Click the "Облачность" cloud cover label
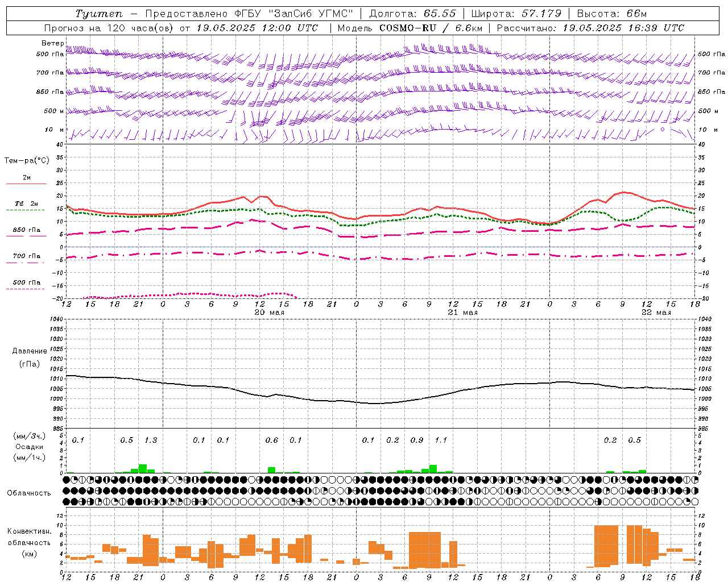The width and height of the screenshot is (728, 582). tap(29, 493)
